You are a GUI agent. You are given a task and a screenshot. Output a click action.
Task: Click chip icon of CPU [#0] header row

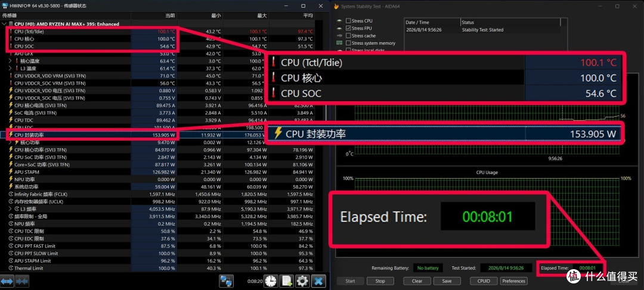click(x=11, y=24)
